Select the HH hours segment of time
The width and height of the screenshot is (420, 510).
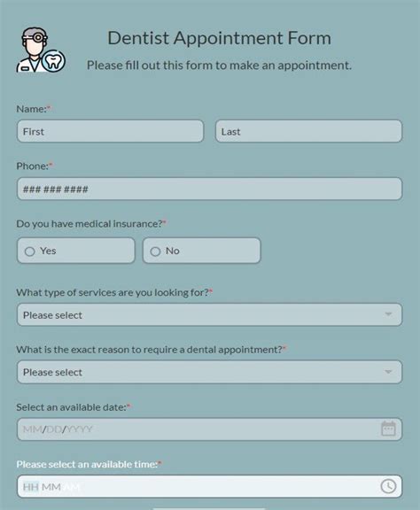point(31,487)
